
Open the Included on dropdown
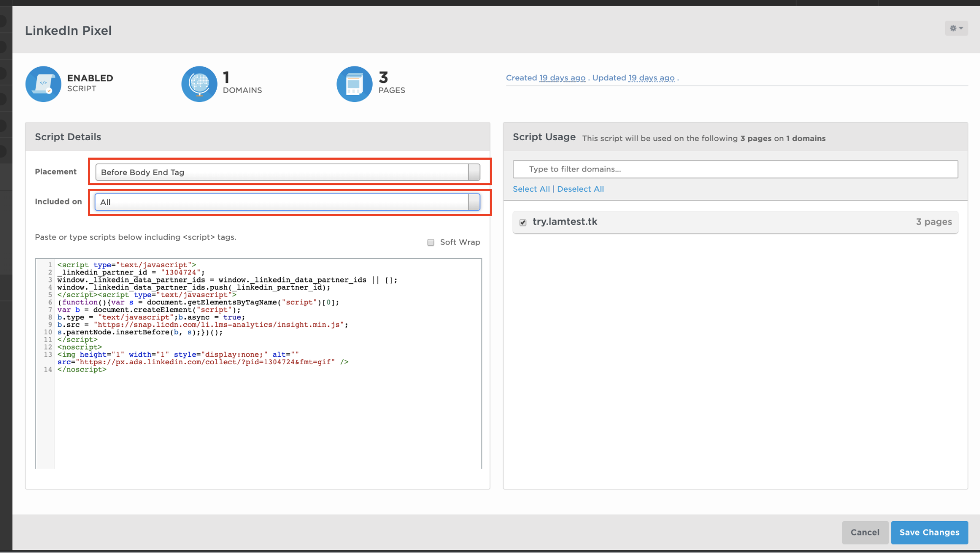coord(288,202)
